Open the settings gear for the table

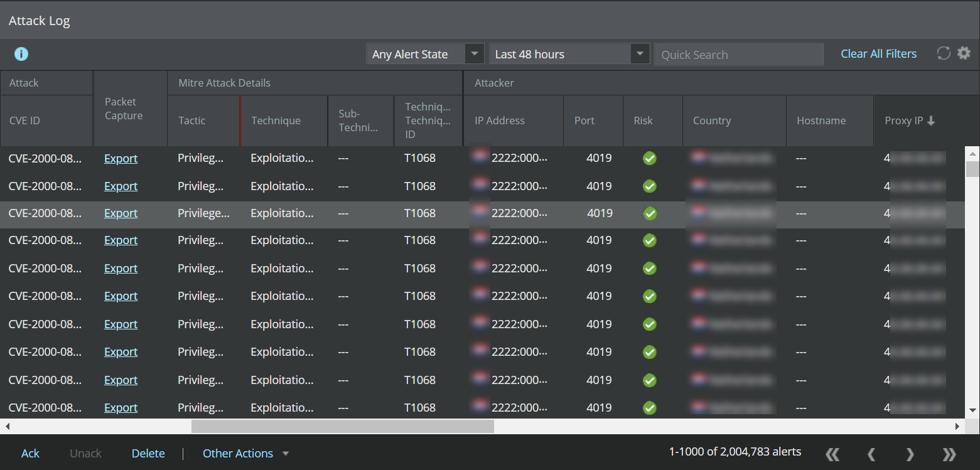coord(964,53)
